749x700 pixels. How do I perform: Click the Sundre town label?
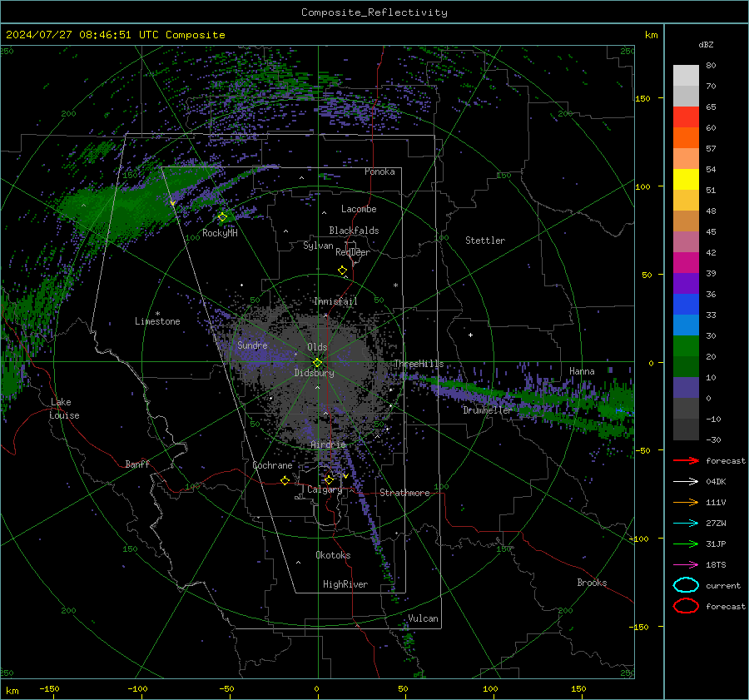pos(252,345)
